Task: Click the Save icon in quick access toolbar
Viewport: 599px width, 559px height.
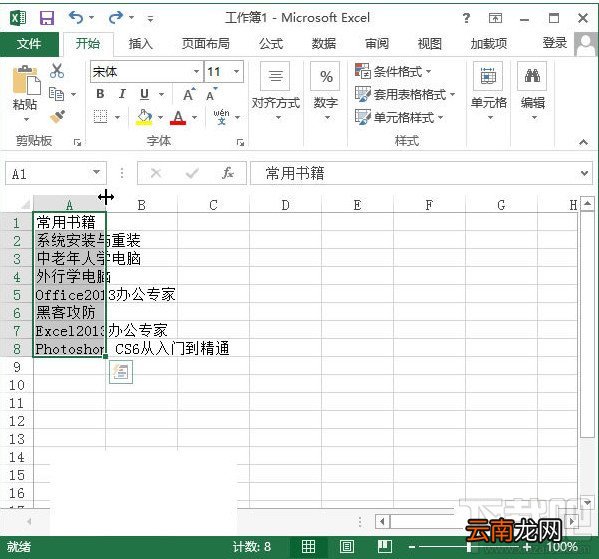Action: tap(47, 18)
